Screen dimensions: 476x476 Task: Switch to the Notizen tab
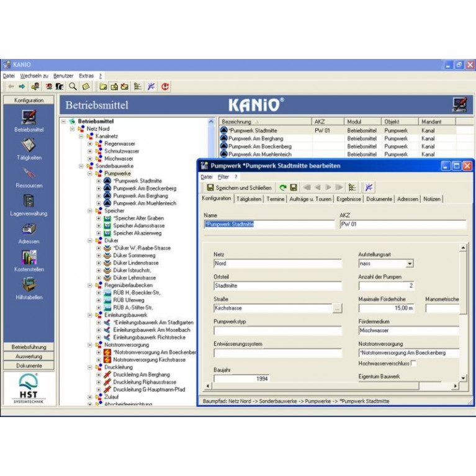click(x=432, y=199)
